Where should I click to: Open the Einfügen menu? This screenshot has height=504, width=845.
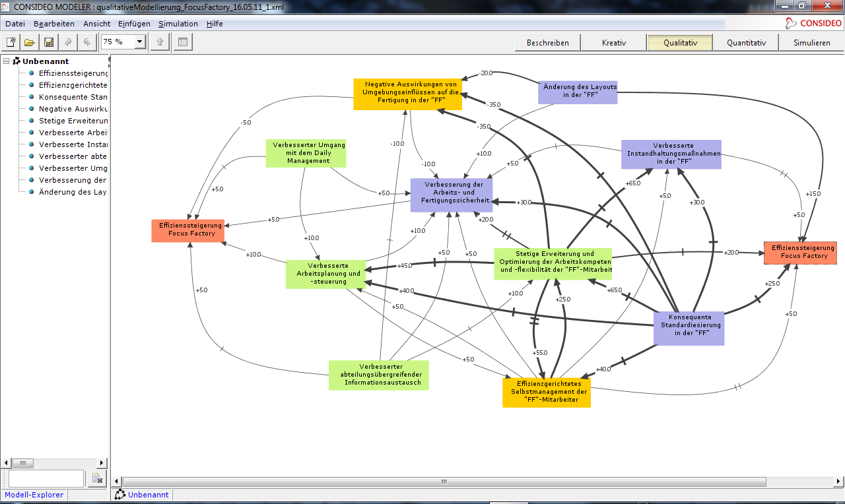pyautogui.click(x=134, y=24)
